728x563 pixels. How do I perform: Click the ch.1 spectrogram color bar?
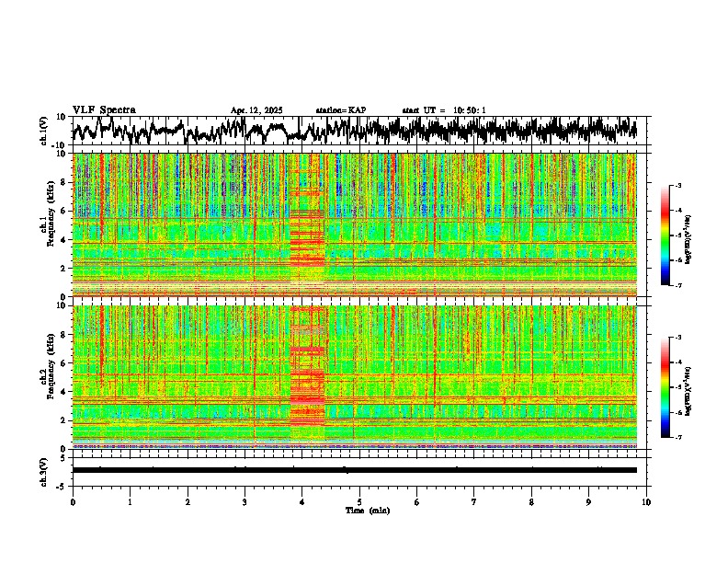(665, 236)
